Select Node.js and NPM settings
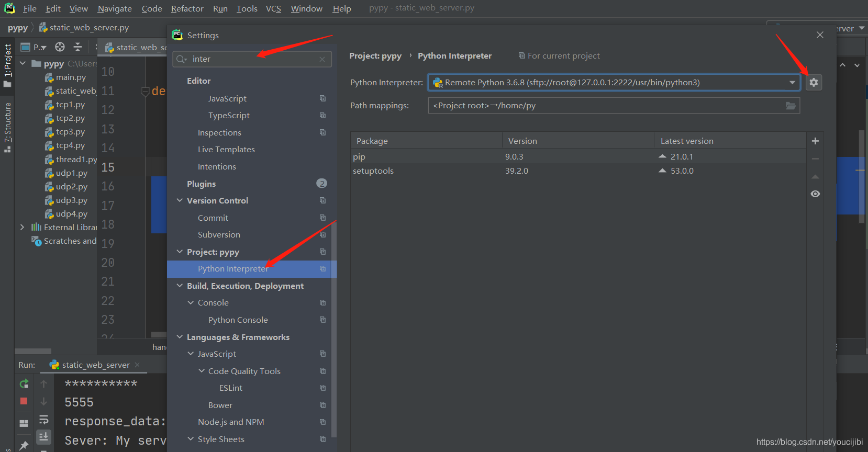 pos(231,422)
